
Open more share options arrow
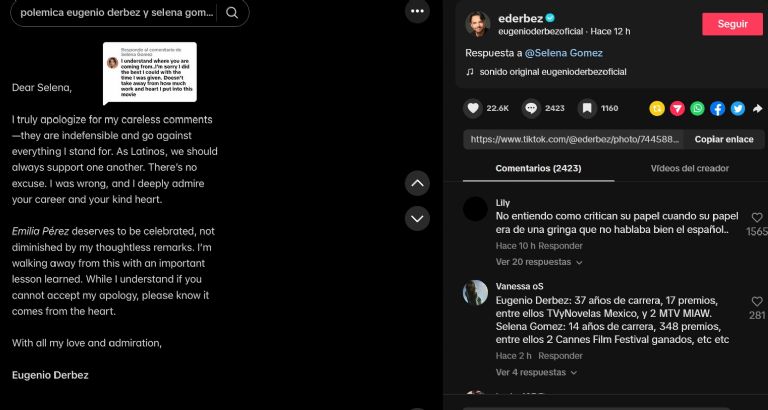tap(757, 108)
